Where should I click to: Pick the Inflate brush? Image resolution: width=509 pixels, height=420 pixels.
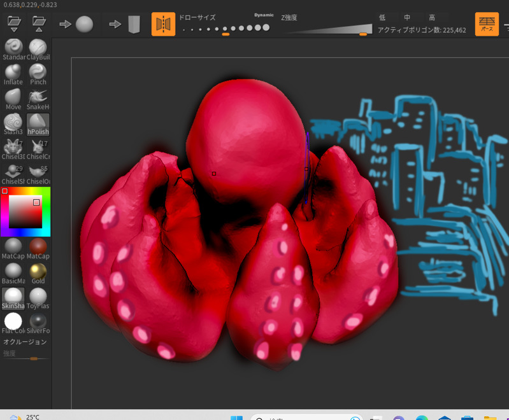point(13,73)
